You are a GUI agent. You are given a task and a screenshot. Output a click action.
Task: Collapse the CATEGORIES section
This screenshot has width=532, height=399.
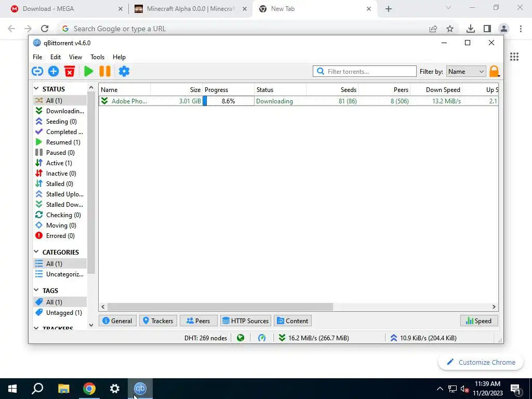36,252
